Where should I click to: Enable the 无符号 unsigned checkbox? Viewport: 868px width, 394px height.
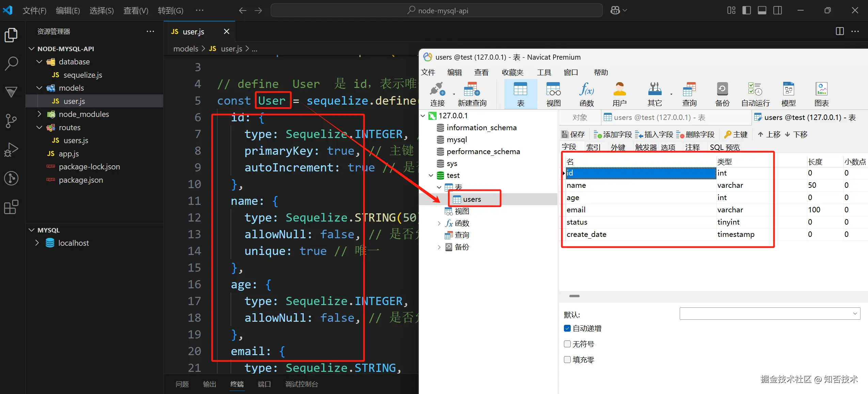tap(567, 344)
